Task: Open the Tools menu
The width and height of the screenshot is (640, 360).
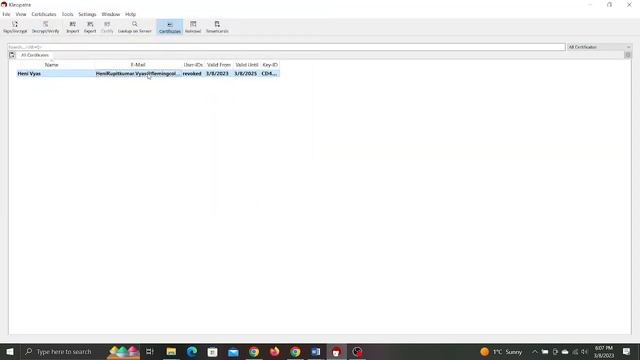Action: (67, 14)
